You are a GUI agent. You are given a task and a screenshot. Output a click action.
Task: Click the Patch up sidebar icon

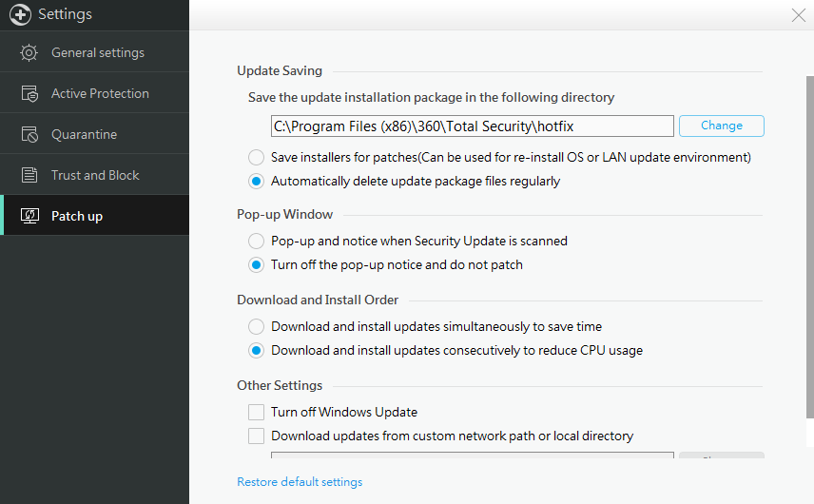pyautogui.click(x=29, y=217)
